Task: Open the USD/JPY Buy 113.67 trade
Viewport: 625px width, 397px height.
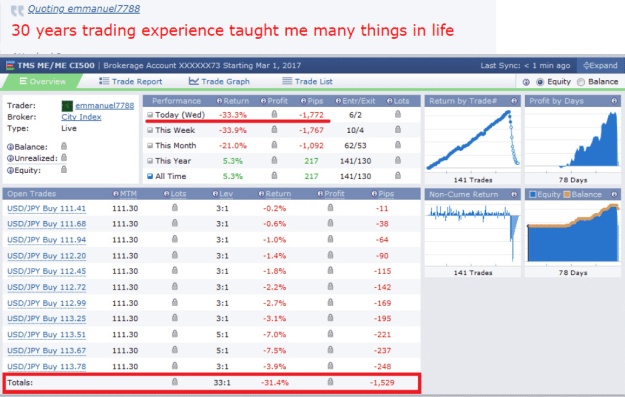Action: coord(46,351)
